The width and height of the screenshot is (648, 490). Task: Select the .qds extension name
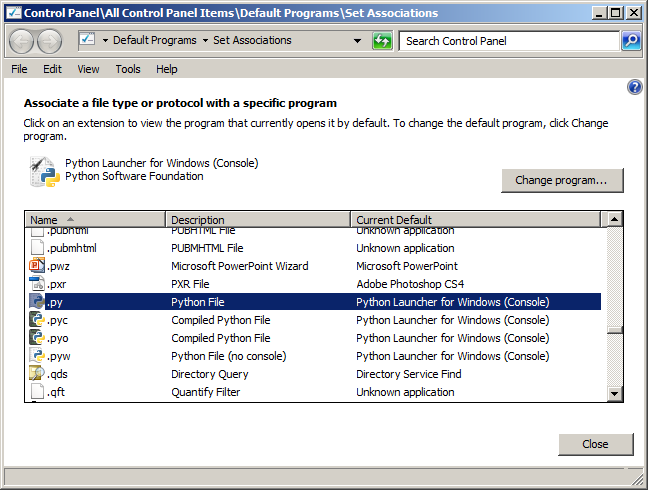pos(57,374)
